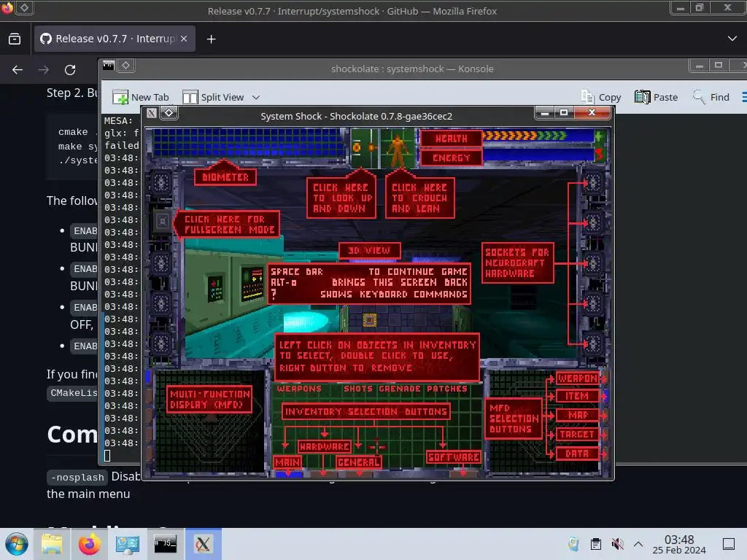Select the MAP MFD button
Viewport: 747px width, 560px height.
tap(577, 415)
